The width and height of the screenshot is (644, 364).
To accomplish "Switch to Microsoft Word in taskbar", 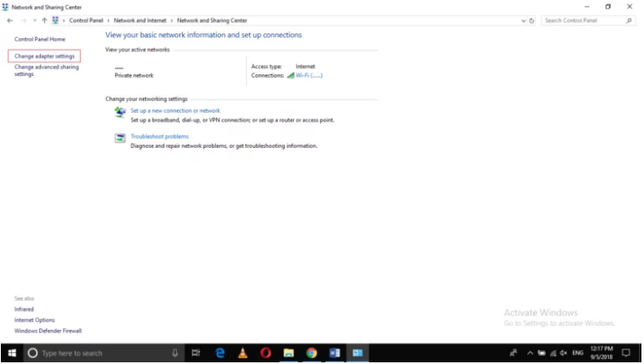I will click(x=335, y=353).
